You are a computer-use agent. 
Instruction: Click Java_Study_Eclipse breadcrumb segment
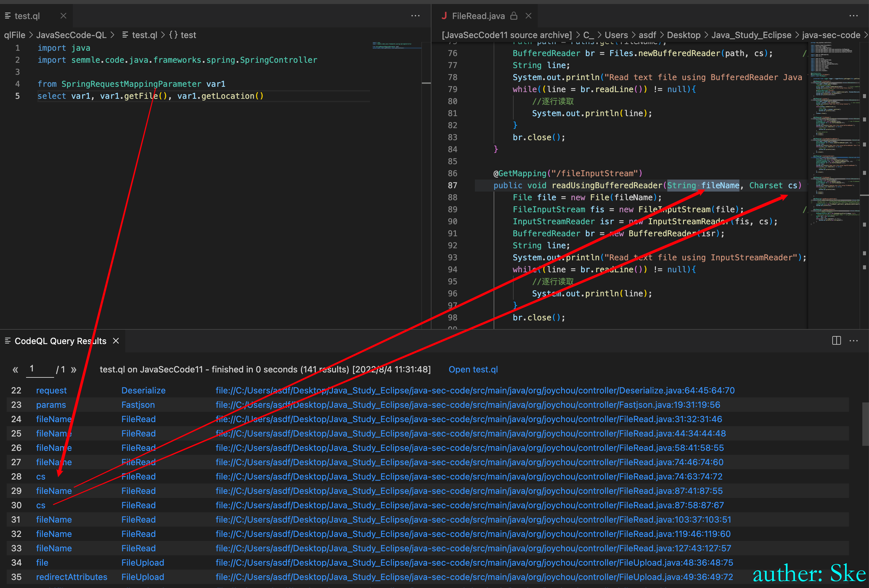(751, 35)
